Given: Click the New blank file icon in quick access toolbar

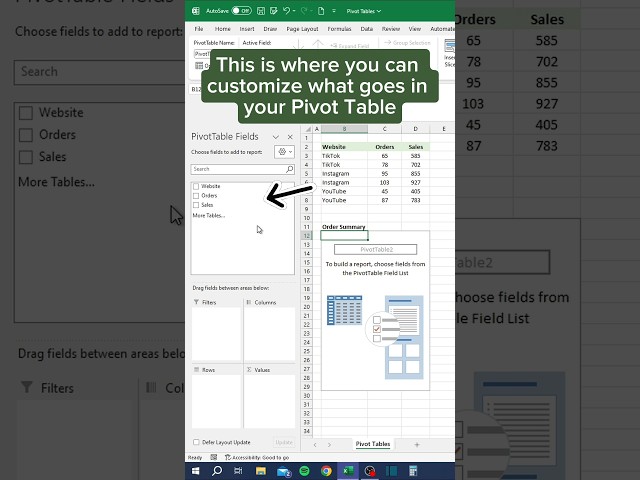Looking at the screenshot, I should (x=321, y=11).
